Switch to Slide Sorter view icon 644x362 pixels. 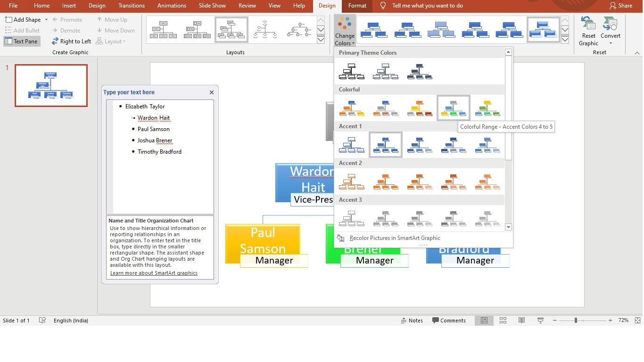(503, 321)
